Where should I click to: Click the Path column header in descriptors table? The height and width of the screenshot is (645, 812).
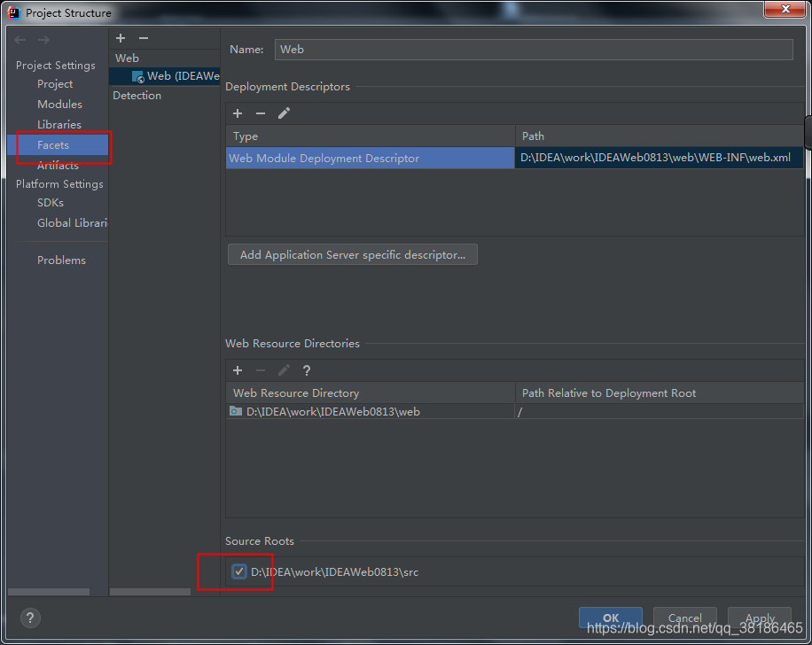660,136
